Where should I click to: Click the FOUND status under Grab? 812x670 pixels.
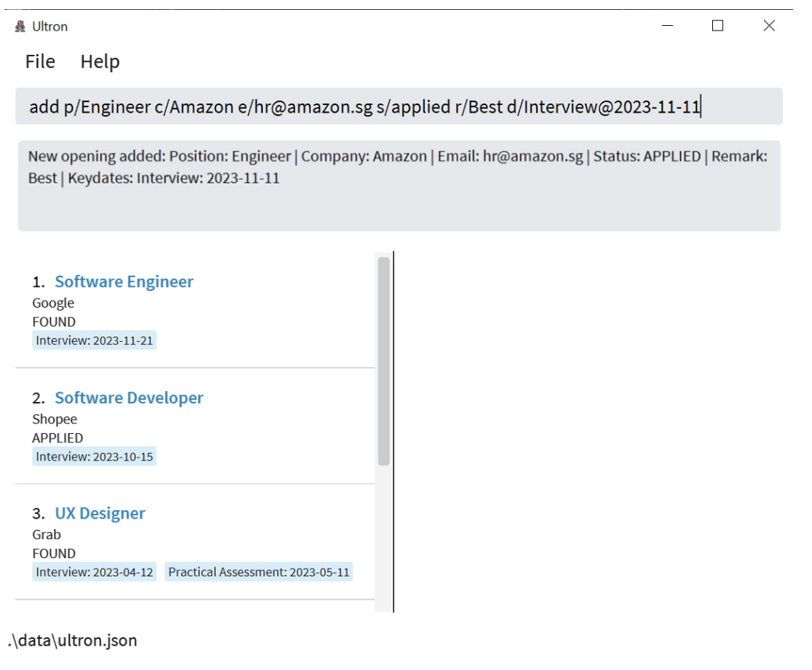point(54,554)
